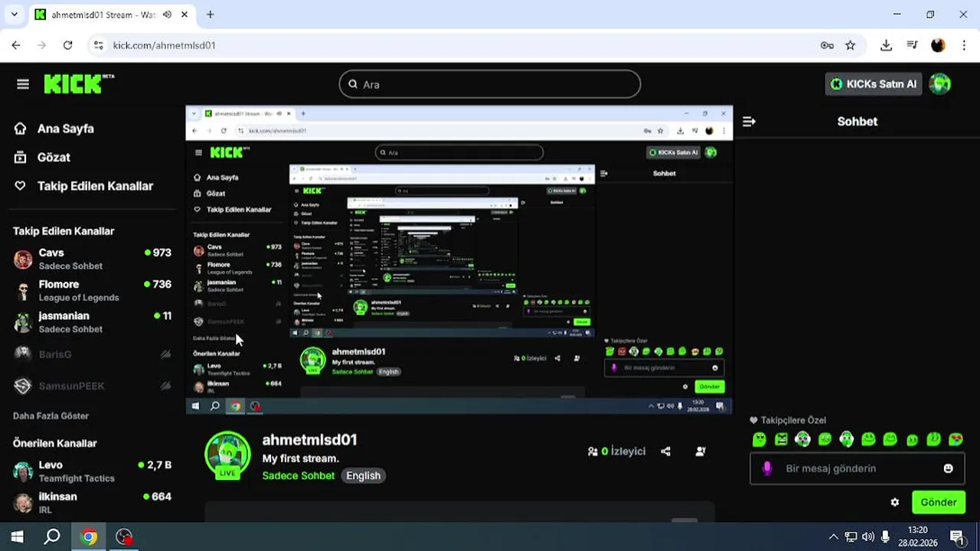Click My first stream. title
The height and width of the screenshot is (551, 980).
(300, 458)
